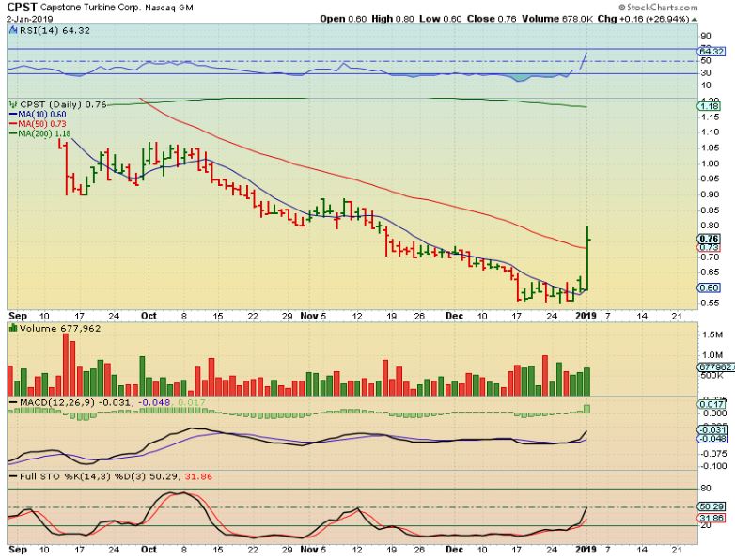Click the 0.76 last price tag

click(709, 239)
